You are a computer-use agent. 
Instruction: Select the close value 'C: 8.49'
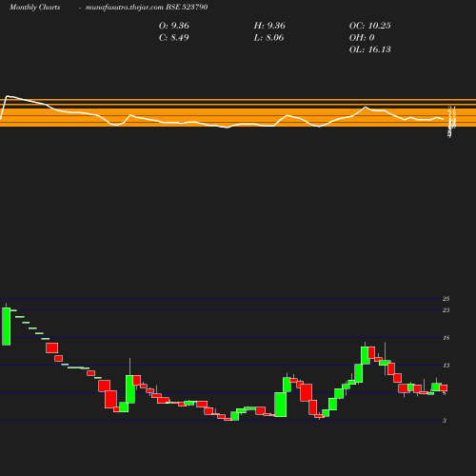pyautogui.click(x=173, y=38)
